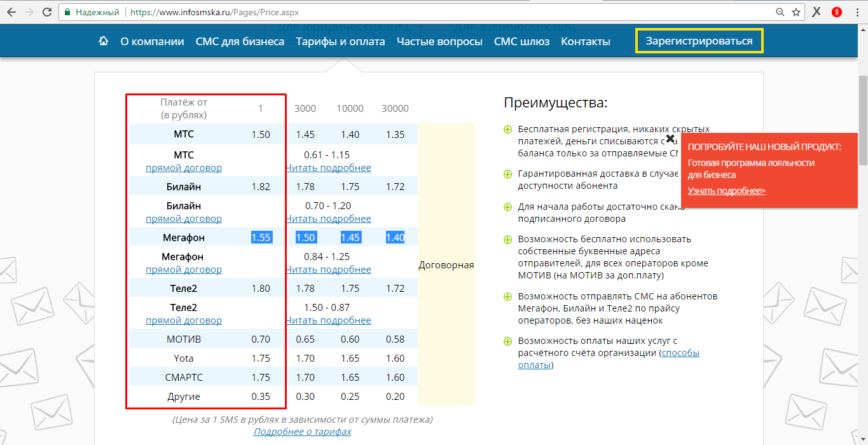868x445 pixels.
Task: Close the red promo popup
Action: tap(670, 138)
